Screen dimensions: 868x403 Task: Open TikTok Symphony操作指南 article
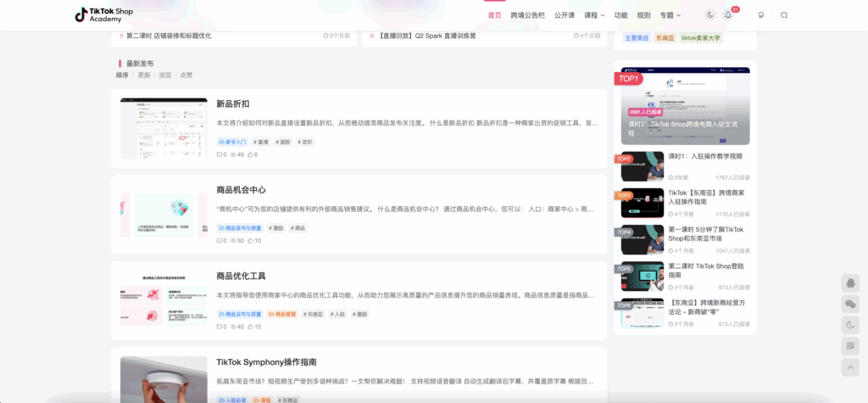pyautogui.click(x=266, y=362)
